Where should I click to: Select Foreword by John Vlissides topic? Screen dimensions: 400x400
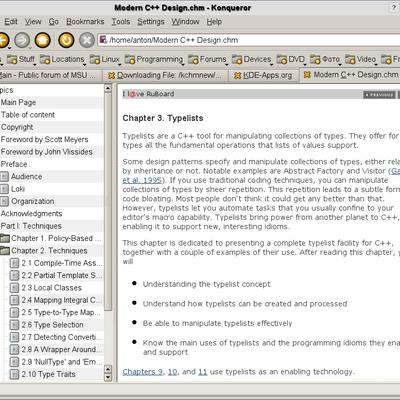coord(46,152)
